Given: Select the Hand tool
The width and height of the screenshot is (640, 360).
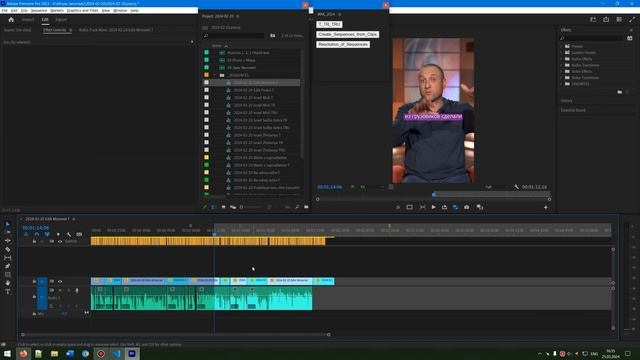Looking at the screenshot, I should 8,283.
